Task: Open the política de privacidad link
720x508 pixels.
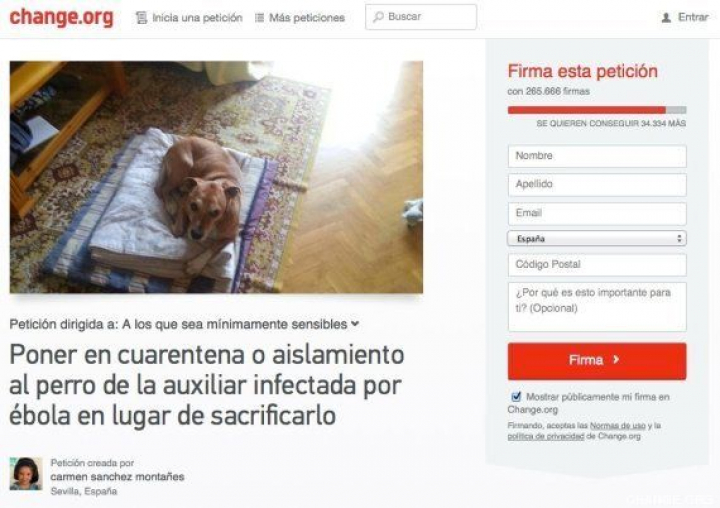Action: pyautogui.click(x=546, y=436)
